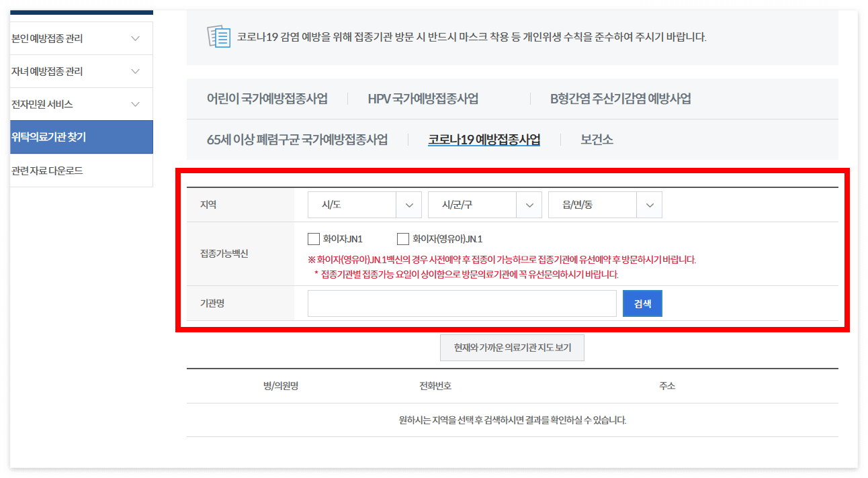Open the 읍/면/동 neighborhood dropdown

(604, 204)
